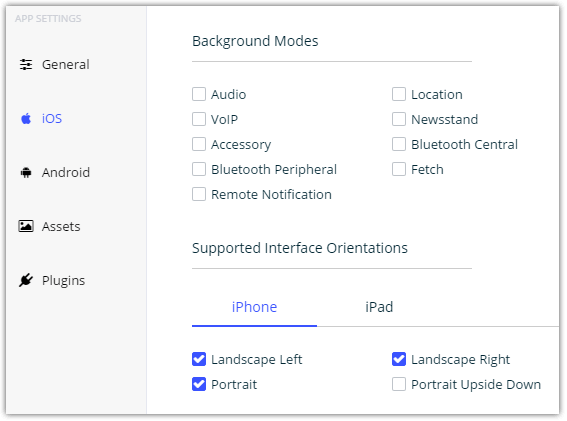Check Bluetooth Peripheral checkbox
The width and height of the screenshot is (567, 421).
pos(199,169)
